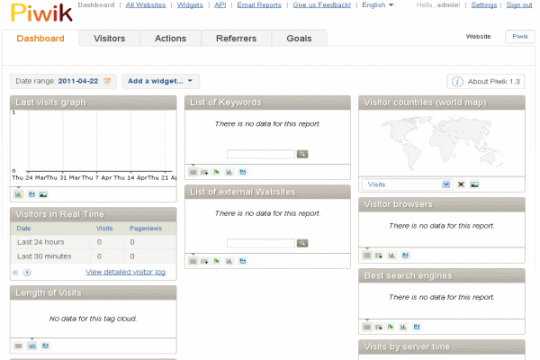Click the Piwik logo
Viewport: 540px width, 360px height.
point(41,13)
